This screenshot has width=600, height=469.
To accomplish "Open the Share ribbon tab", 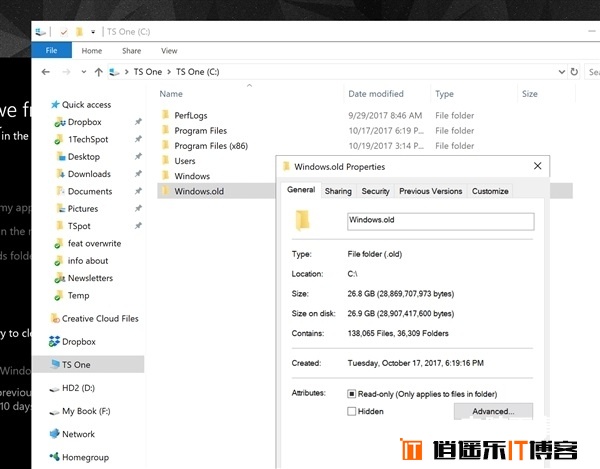I will pyautogui.click(x=131, y=51).
